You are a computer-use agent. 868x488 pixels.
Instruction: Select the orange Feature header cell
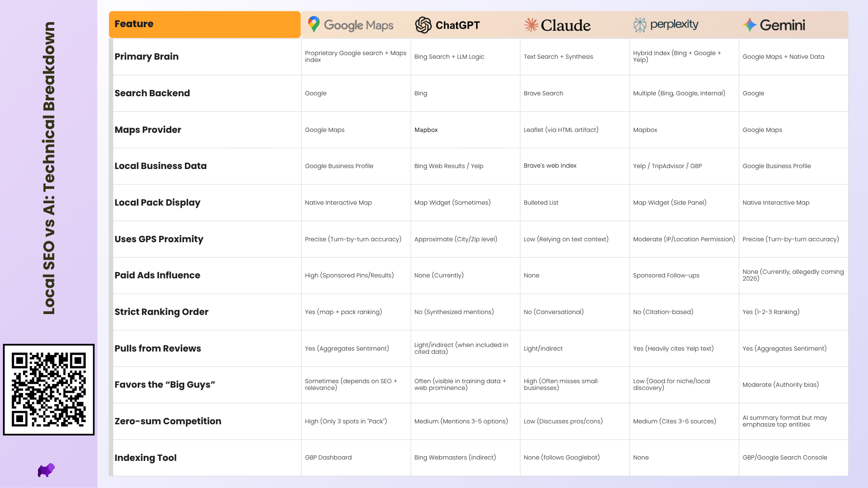[x=204, y=24]
